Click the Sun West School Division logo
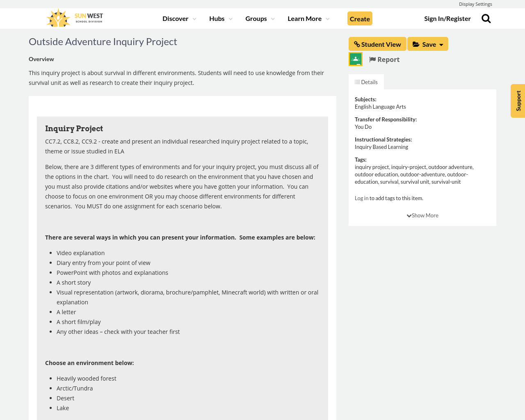The height and width of the screenshot is (420, 525). click(x=74, y=17)
